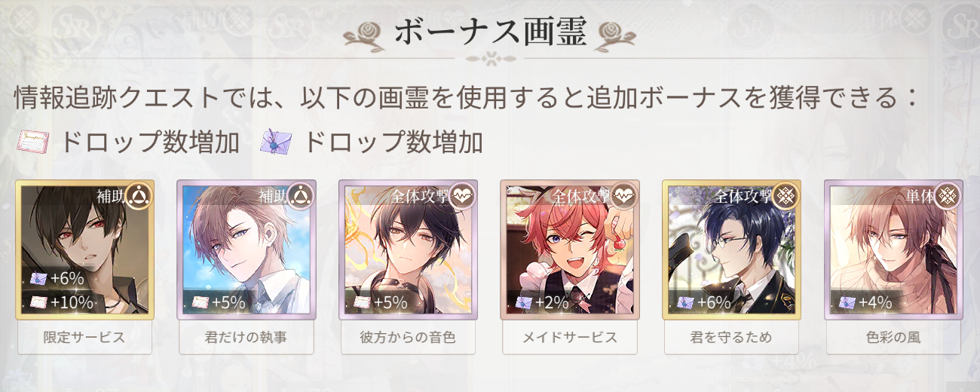View the 色彩の風 card portrait
The image size is (980, 392).
[894, 250]
